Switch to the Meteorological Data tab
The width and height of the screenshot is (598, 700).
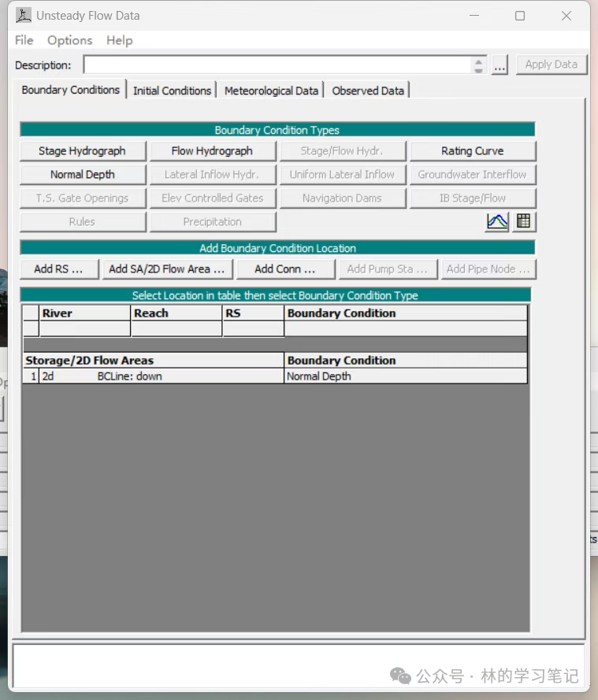pos(271,91)
